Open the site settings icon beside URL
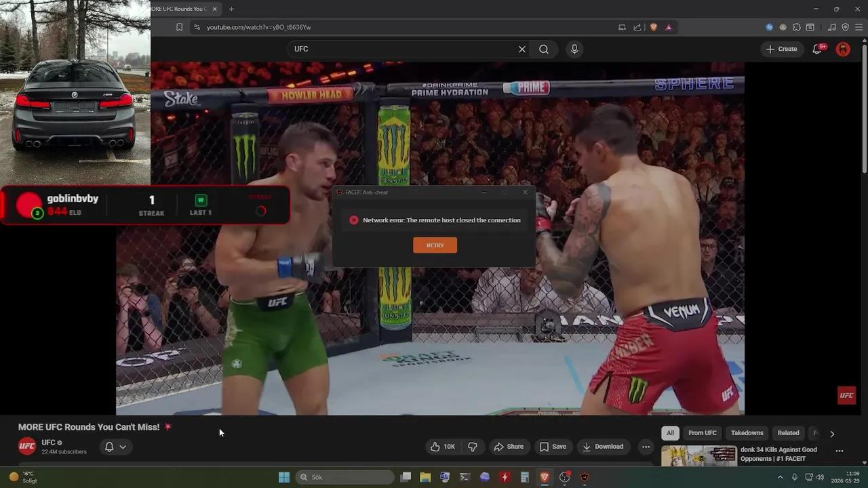The height and width of the screenshot is (488, 868). tap(197, 27)
